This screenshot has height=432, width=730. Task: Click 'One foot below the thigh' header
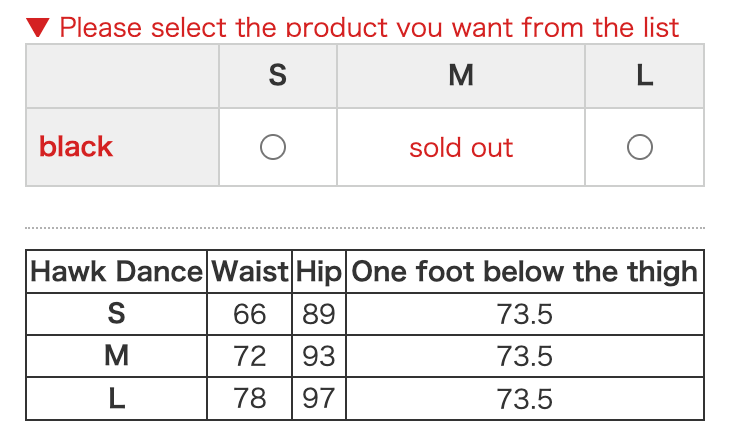[x=525, y=272]
